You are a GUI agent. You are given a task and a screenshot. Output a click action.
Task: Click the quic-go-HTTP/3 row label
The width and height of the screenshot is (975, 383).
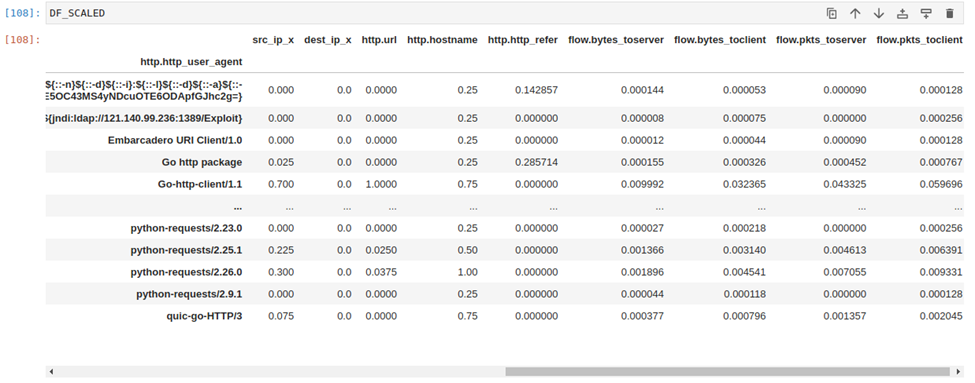coord(205,316)
